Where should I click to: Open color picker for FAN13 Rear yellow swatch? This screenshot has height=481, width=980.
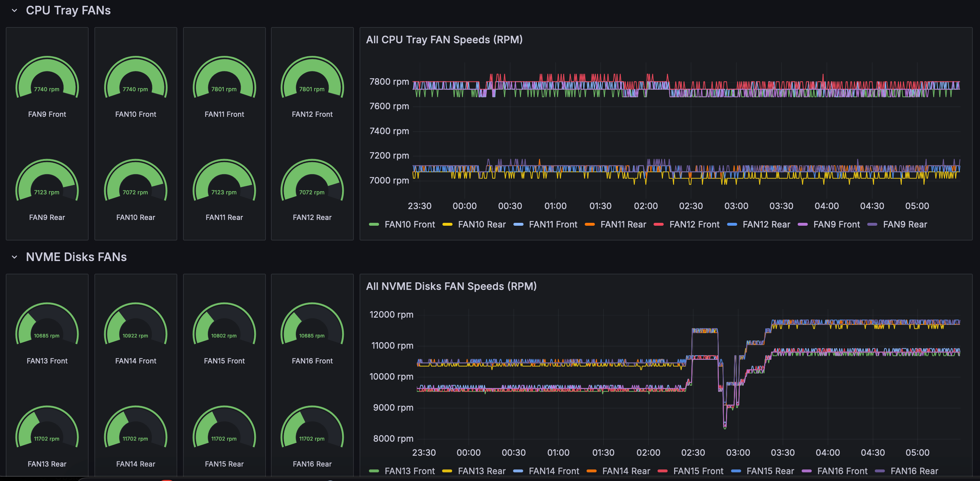[447, 471]
